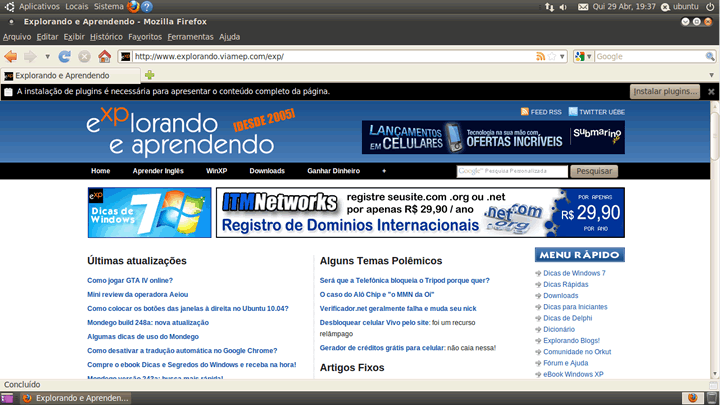720x405 pixels.
Task: Open the link Como jogar GTA IV online?
Action: 130,281
